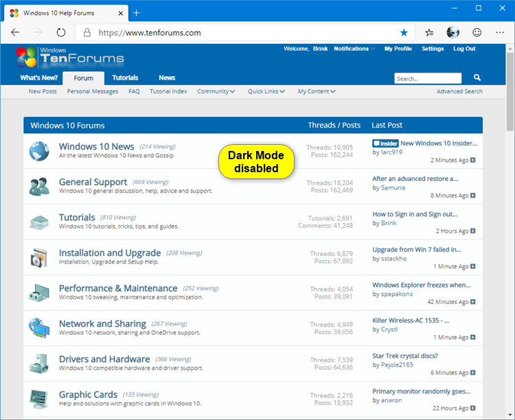Open the New Posts menu item
Viewport: 515px width, 420px height.
[x=43, y=91]
